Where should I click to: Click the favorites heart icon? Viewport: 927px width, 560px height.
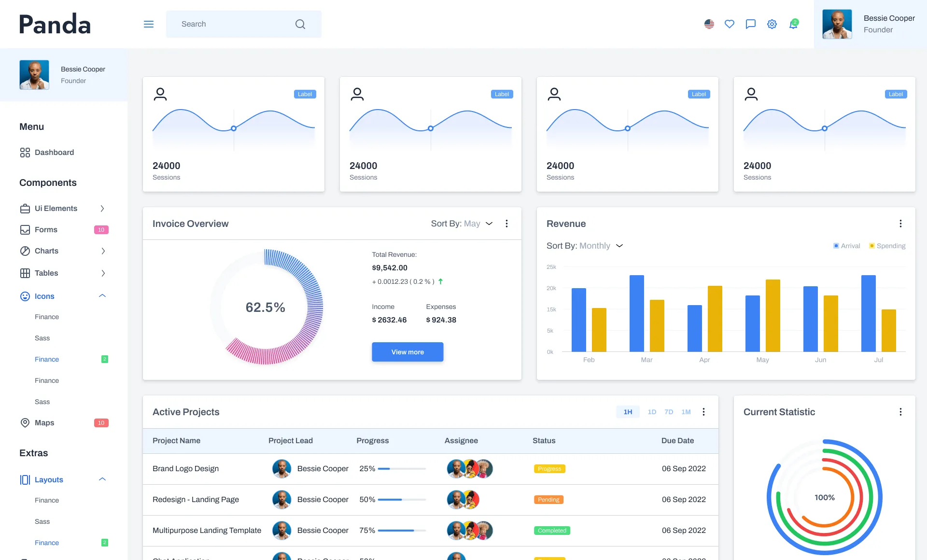click(729, 24)
